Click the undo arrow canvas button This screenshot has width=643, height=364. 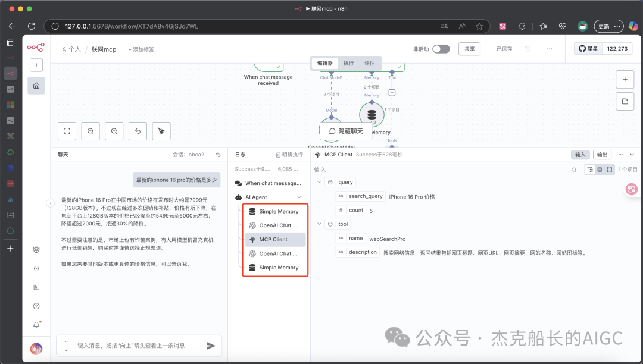[x=138, y=131]
